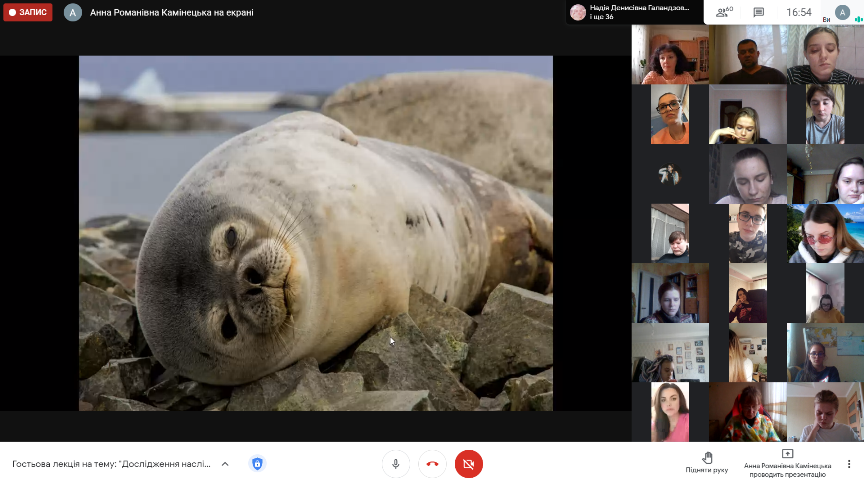Click the presenter's avatar letter A
The image size is (864, 486).
(x=72, y=12)
